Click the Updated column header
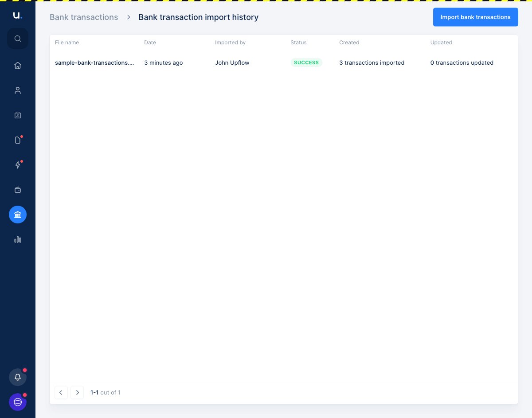This screenshot has width=532, height=418. 441,43
